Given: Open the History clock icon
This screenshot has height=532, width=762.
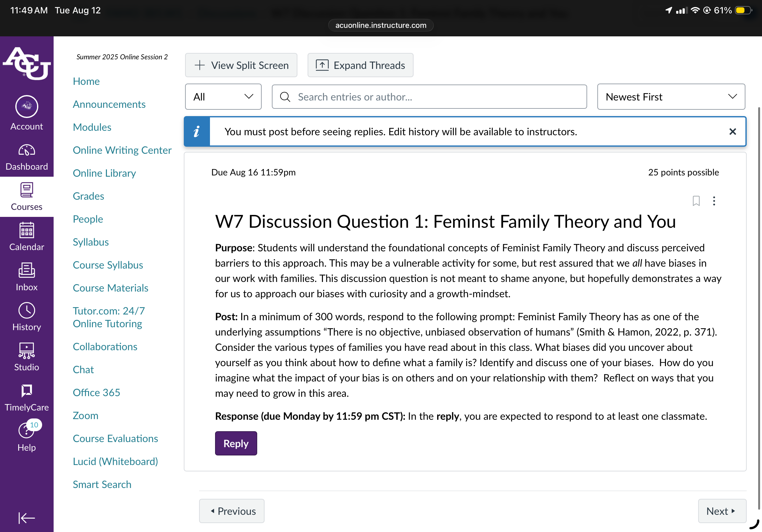Looking at the screenshot, I should pos(26,310).
